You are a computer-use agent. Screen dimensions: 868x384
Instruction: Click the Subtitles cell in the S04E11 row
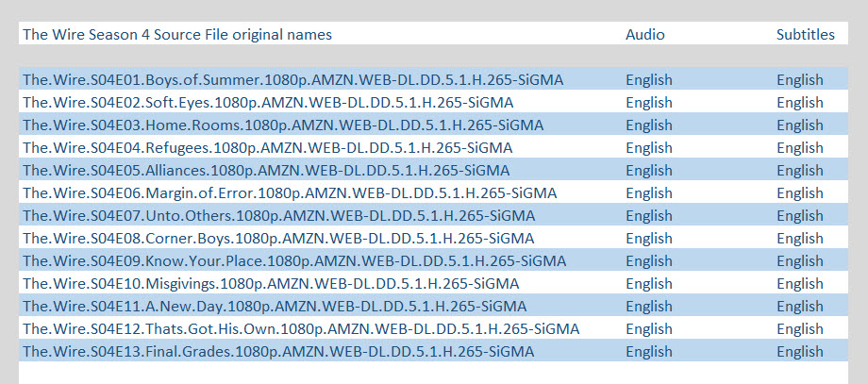800,307
